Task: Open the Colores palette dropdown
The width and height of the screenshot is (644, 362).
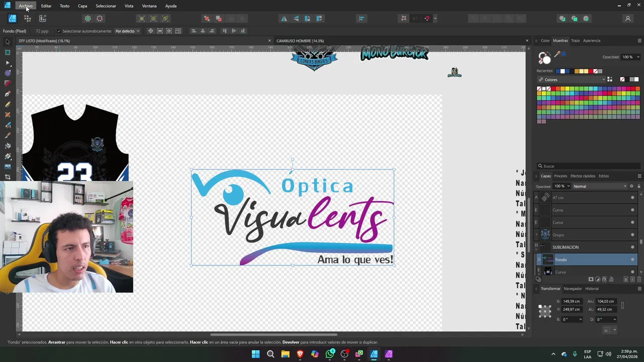Action: click(x=571, y=79)
